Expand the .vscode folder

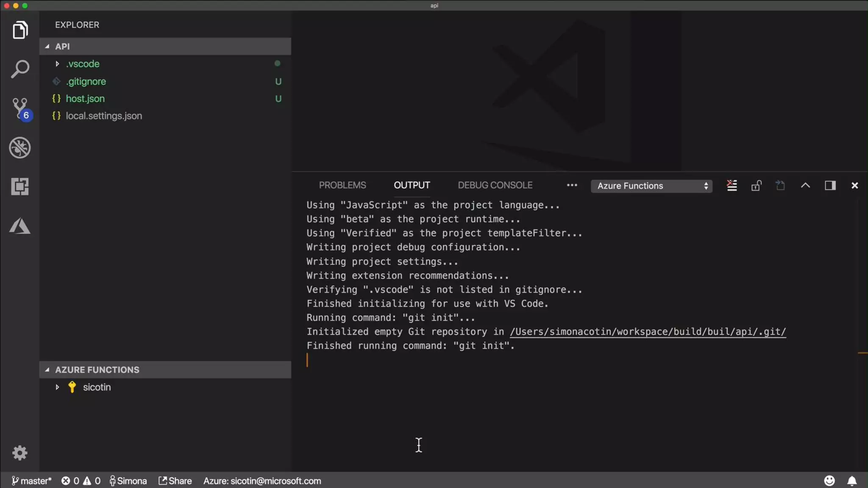pyautogui.click(x=83, y=64)
